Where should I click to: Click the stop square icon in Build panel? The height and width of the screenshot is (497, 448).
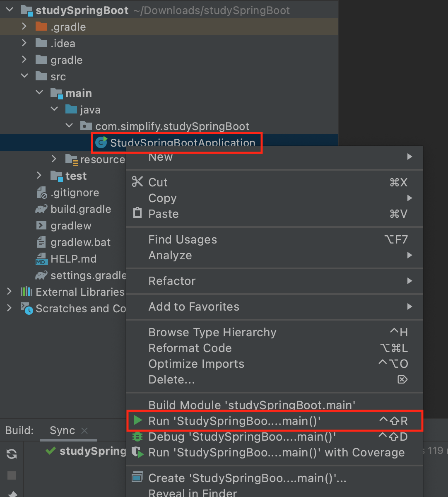(x=12, y=475)
